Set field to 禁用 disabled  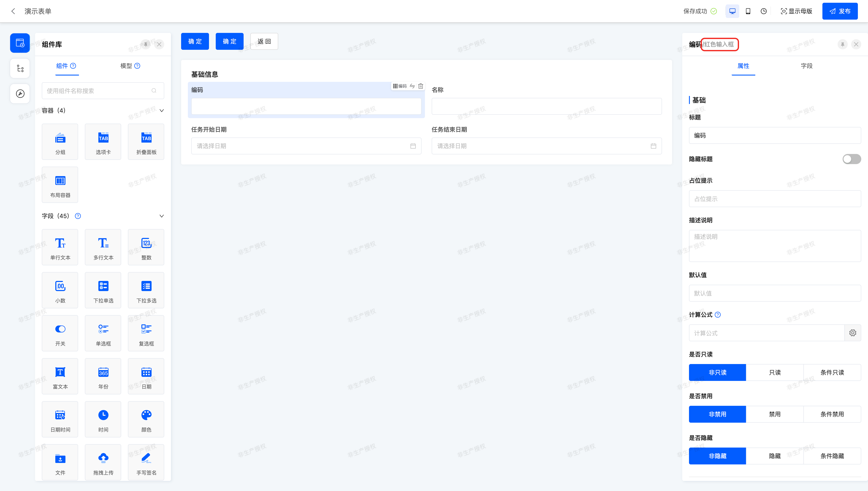[774, 414]
